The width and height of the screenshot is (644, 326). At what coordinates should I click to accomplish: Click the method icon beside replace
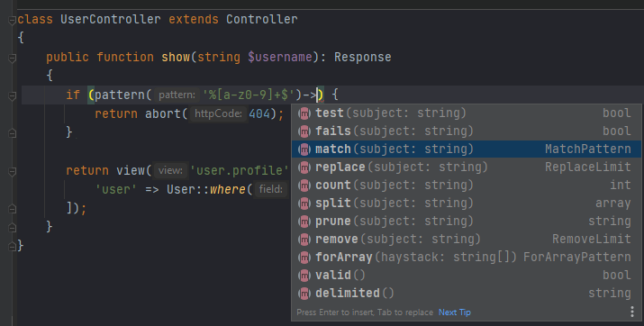(304, 168)
